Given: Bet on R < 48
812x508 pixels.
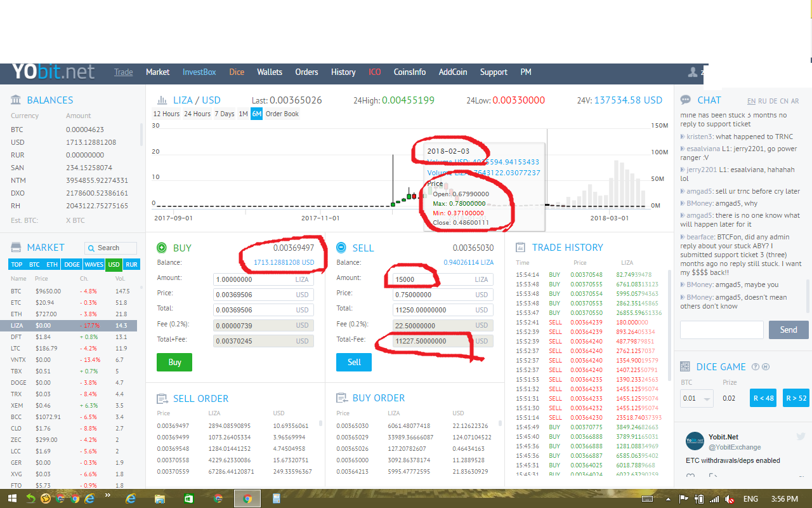Looking at the screenshot, I should 763,398.
